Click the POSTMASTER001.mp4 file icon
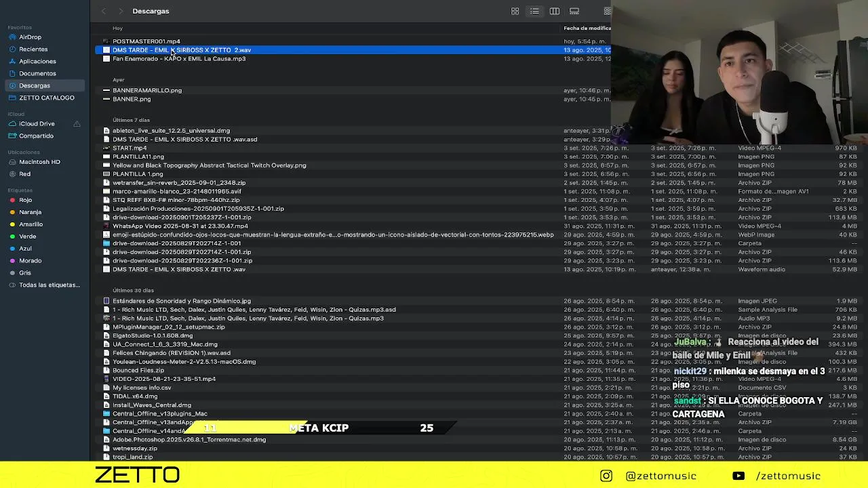The width and height of the screenshot is (868, 488). coord(106,41)
